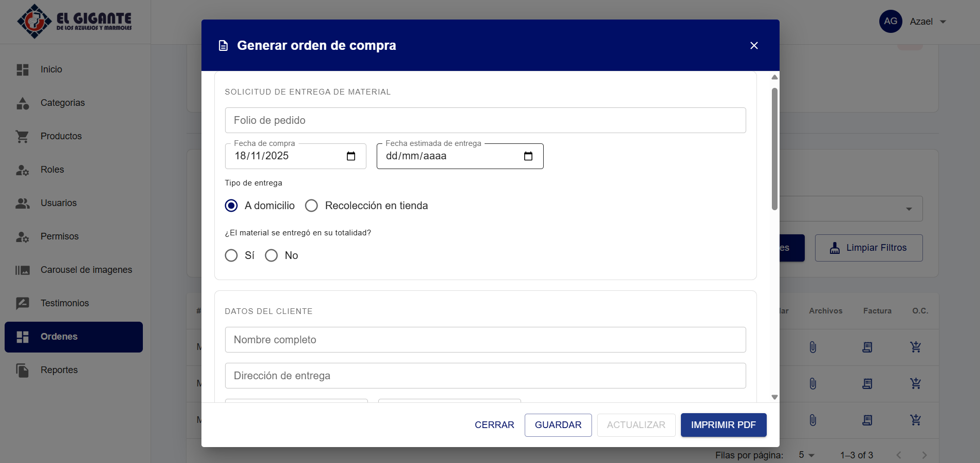The image size is (980, 463).
Task: Click the attachment icon in the Archivos column
Action: [812, 347]
